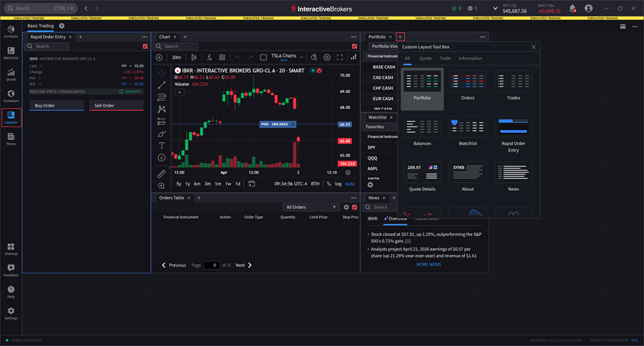644x346 pixels.
Task: Toggle auto scale on the chart
Action: click(x=350, y=184)
